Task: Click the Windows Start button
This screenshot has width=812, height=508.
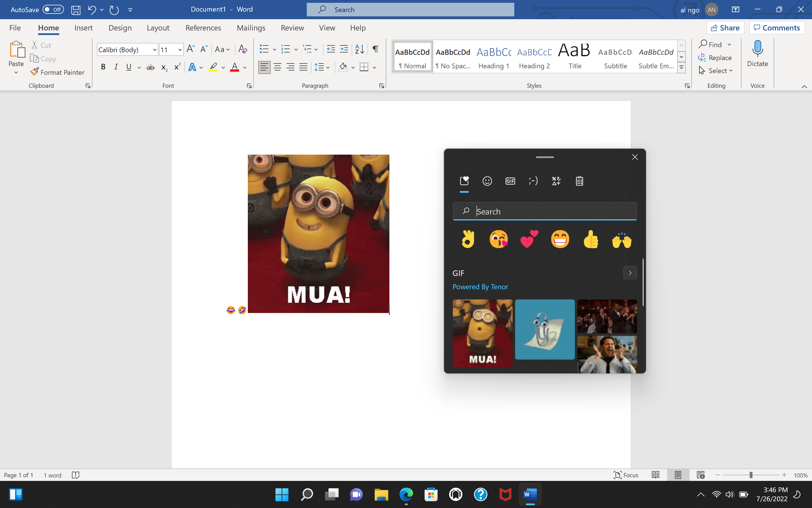Action: (x=282, y=494)
